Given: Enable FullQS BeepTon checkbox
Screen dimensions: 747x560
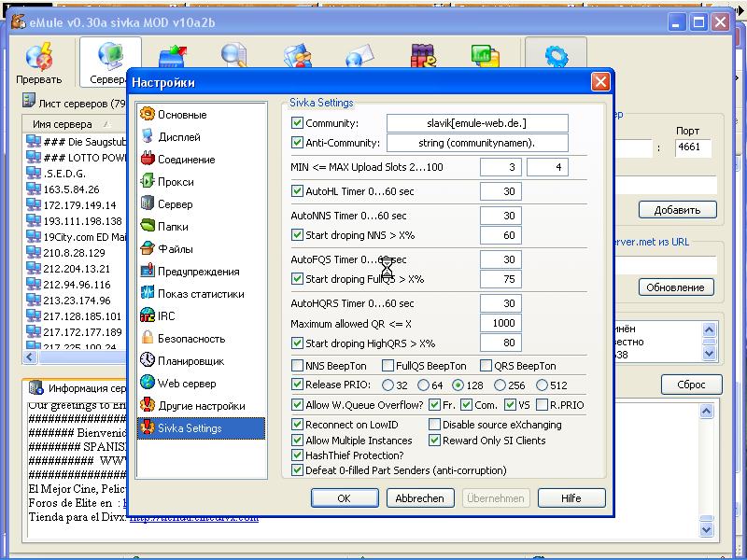Looking at the screenshot, I should pyautogui.click(x=388, y=365).
